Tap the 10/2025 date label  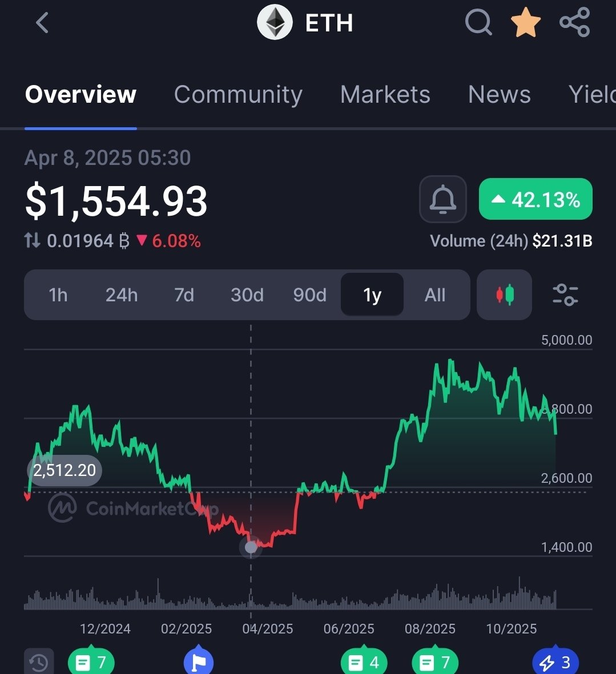click(x=512, y=629)
